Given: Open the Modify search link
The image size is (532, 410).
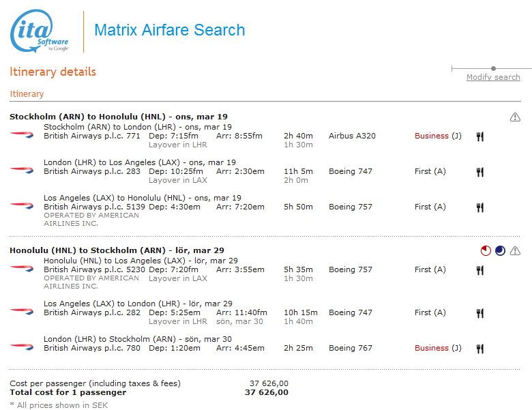Looking at the screenshot, I should click(x=493, y=77).
